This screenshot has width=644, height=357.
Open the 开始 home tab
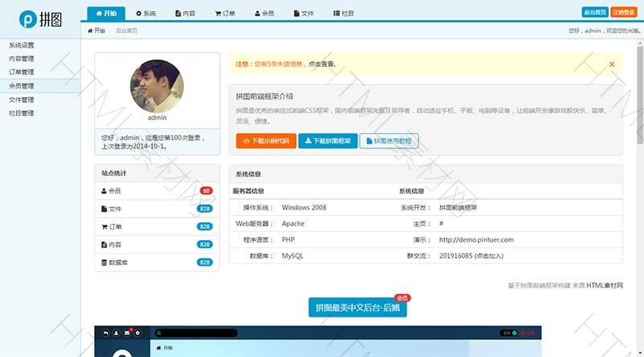(105, 14)
